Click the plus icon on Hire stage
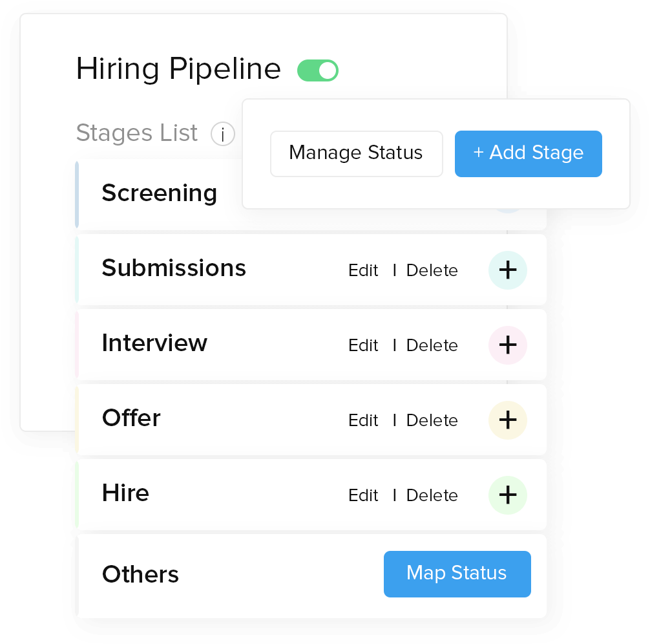 tap(508, 495)
